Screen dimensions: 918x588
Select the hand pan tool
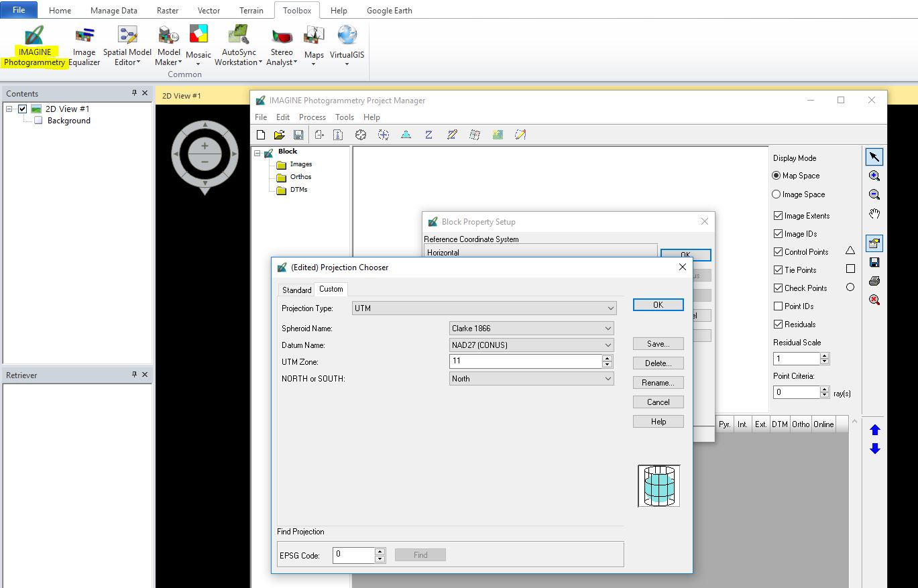coord(874,214)
